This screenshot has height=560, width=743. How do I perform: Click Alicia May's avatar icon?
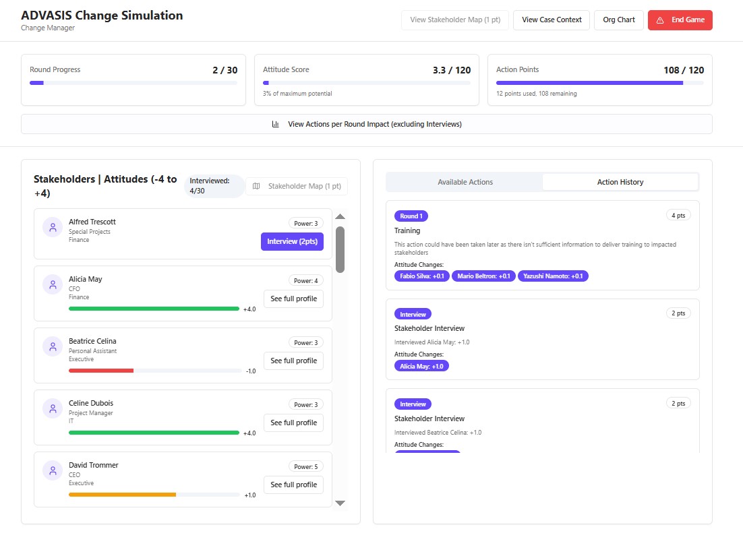[x=53, y=285]
